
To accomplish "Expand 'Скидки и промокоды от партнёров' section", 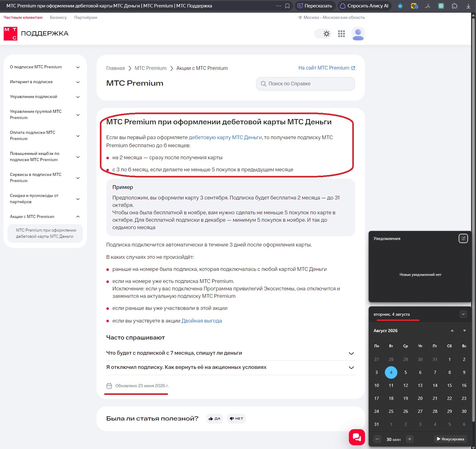I will (x=45, y=199).
